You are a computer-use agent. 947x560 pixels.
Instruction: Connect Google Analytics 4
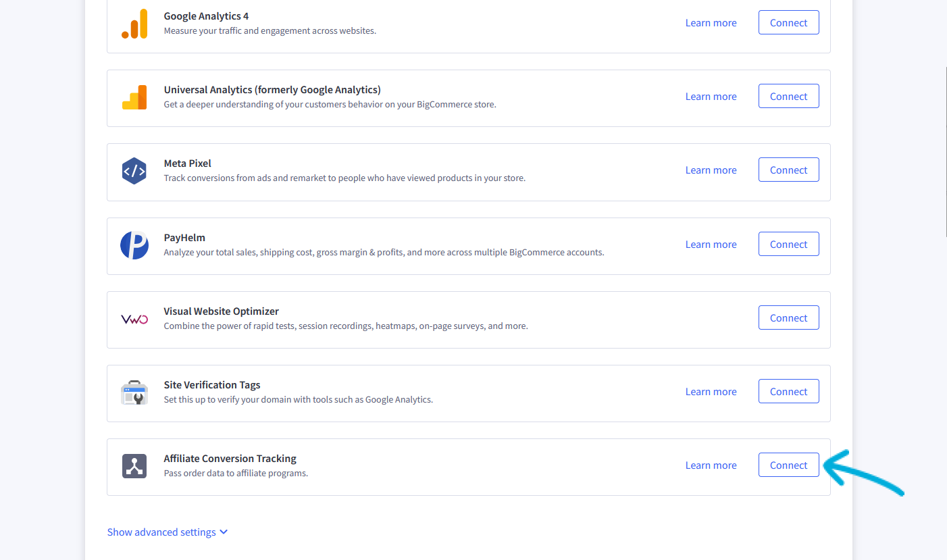click(788, 22)
